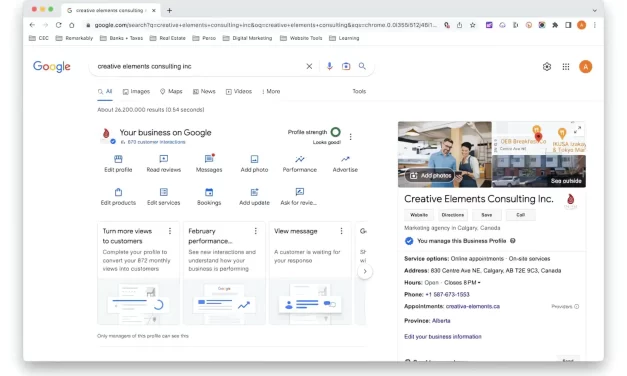Click Add photo shortcut icon
This screenshot has height=376, width=627.
click(x=254, y=159)
